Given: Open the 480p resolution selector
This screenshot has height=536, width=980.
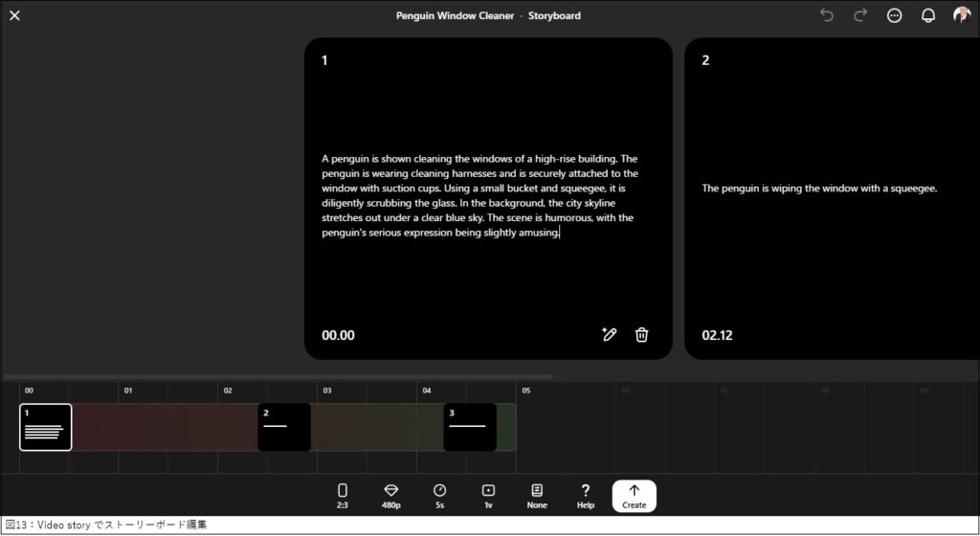Looking at the screenshot, I should pos(390,495).
